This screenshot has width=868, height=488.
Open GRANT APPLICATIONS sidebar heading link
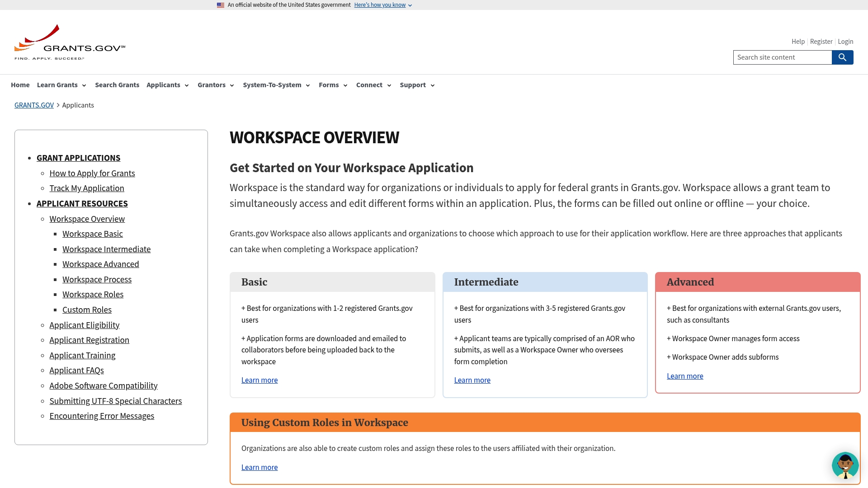click(79, 158)
